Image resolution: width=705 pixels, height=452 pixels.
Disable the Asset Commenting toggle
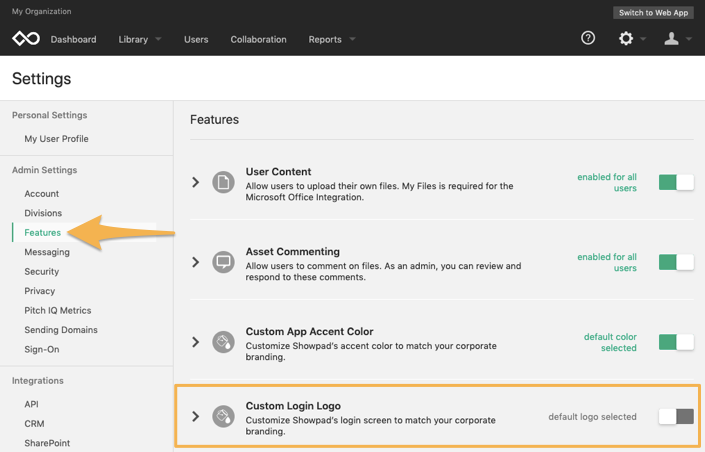point(676,262)
